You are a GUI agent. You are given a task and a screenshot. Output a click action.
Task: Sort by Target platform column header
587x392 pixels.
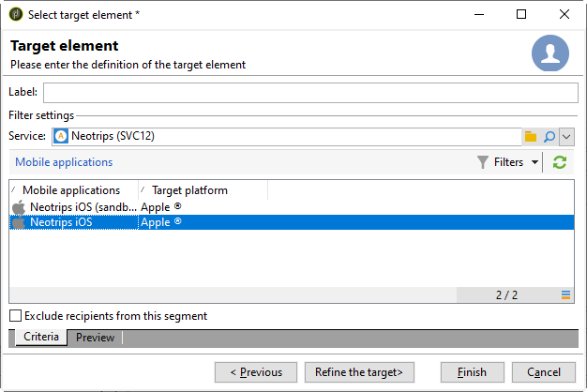tap(189, 190)
